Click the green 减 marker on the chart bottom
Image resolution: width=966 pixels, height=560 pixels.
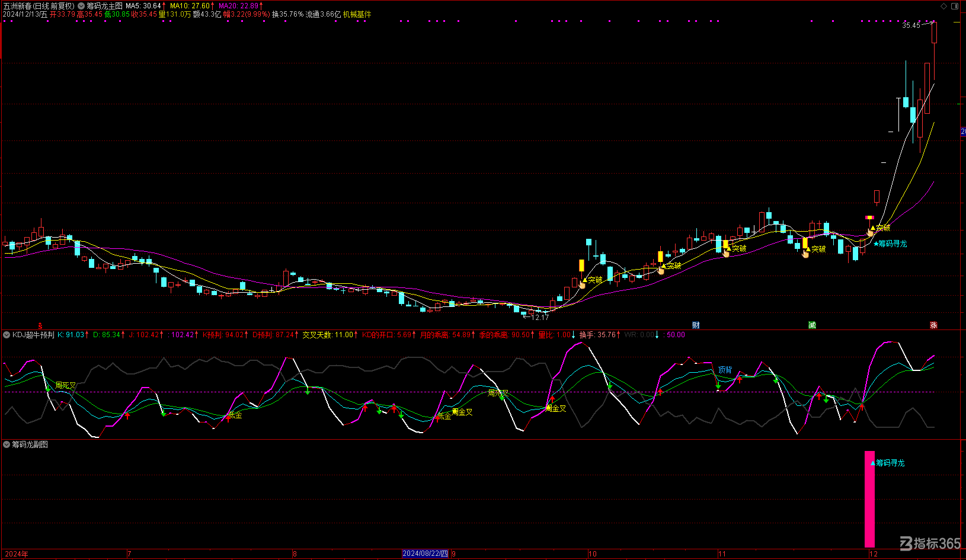(812, 325)
